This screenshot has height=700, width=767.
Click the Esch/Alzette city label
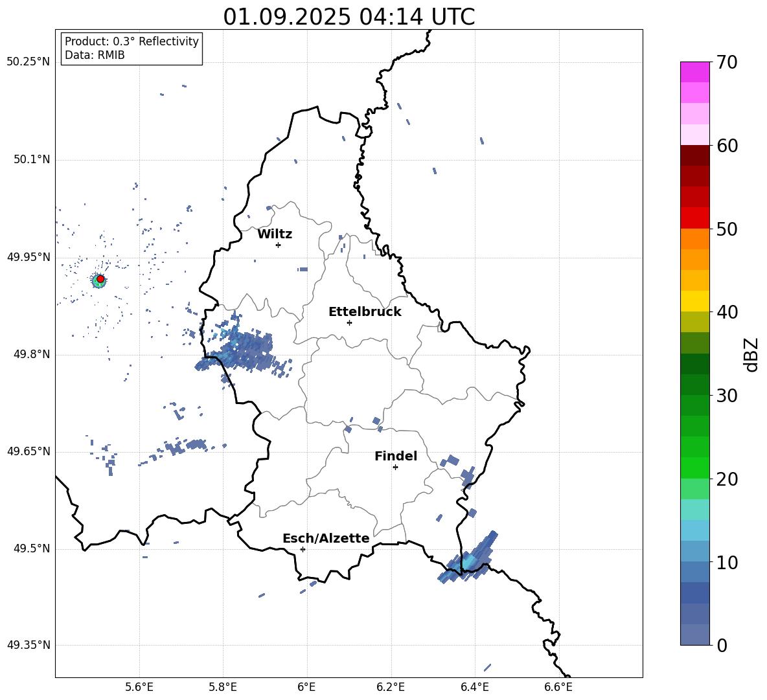(326, 538)
